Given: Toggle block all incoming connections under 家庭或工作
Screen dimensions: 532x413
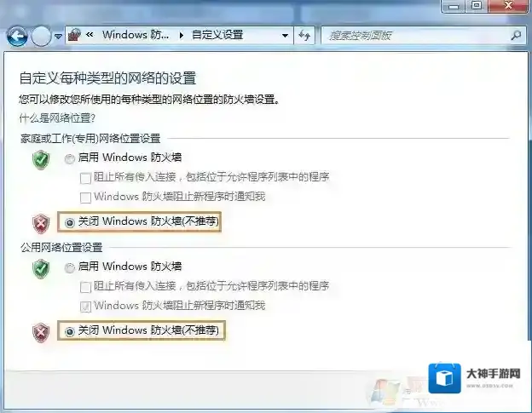Looking at the screenshot, I should [85, 178].
